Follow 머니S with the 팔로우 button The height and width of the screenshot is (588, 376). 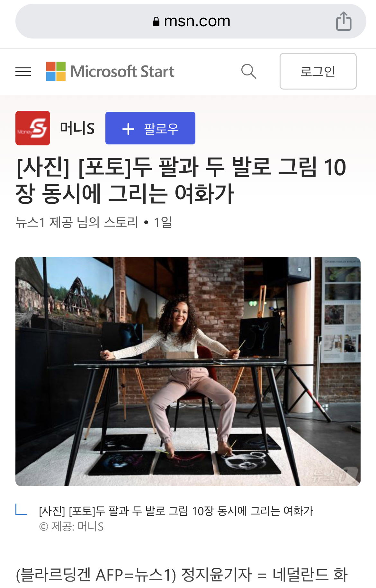(x=150, y=128)
